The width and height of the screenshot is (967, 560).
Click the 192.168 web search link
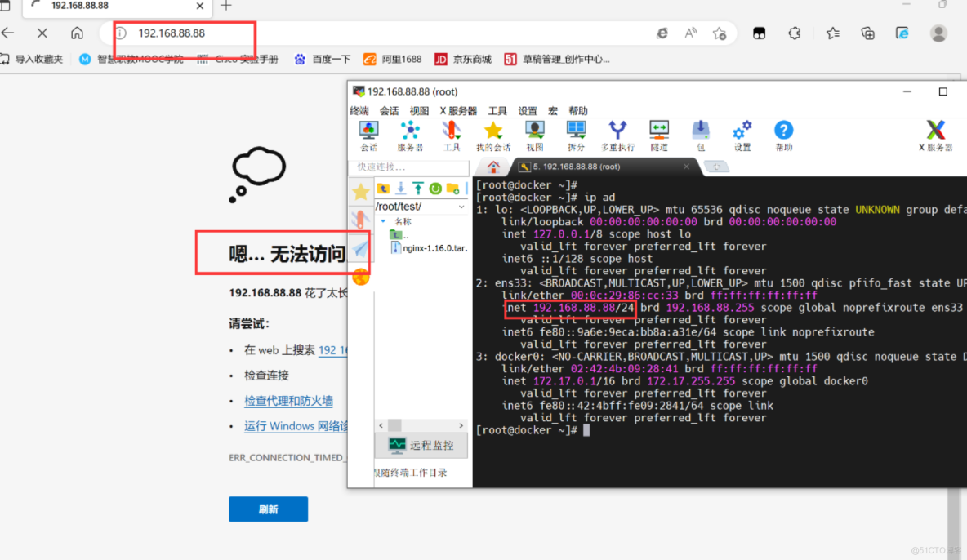pyautogui.click(x=333, y=350)
